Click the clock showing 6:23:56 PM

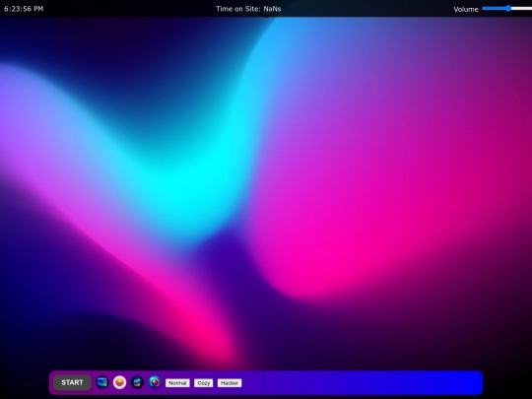pos(24,9)
